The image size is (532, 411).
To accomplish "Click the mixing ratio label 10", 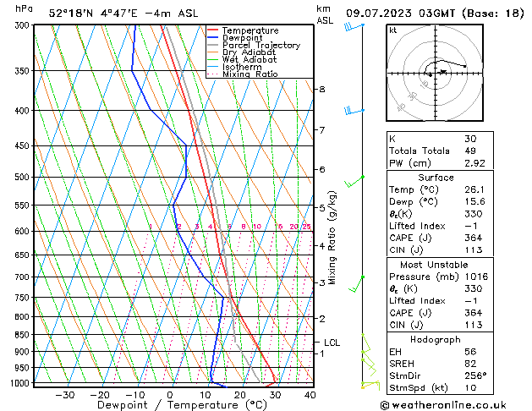I will [x=257, y=227].
